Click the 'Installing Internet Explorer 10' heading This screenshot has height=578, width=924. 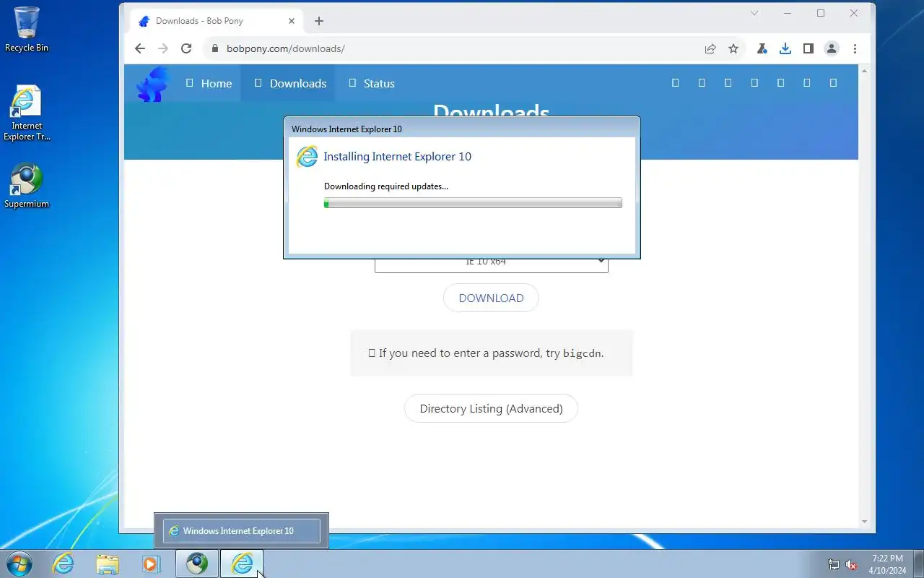pyautogui.click(x=397, y=156)
